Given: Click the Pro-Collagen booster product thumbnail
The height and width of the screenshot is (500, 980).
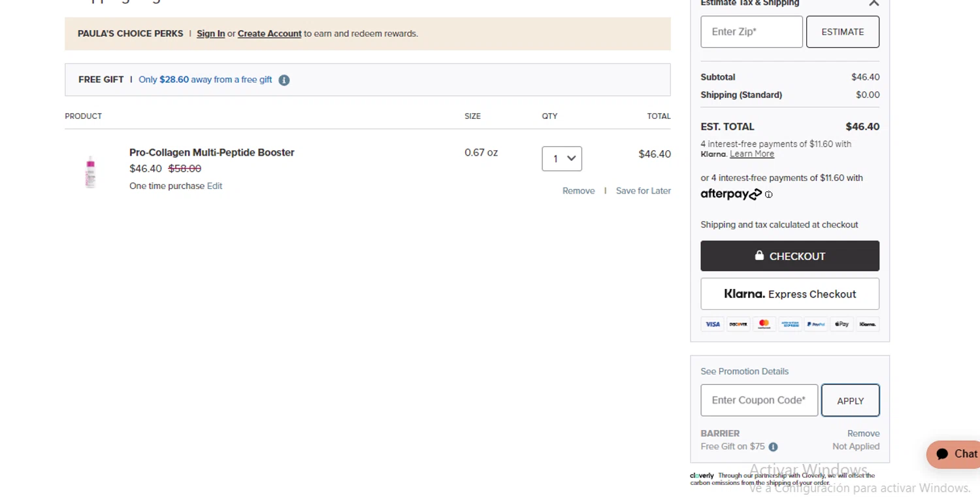Looking at the screenshot, I should [91, 172].
